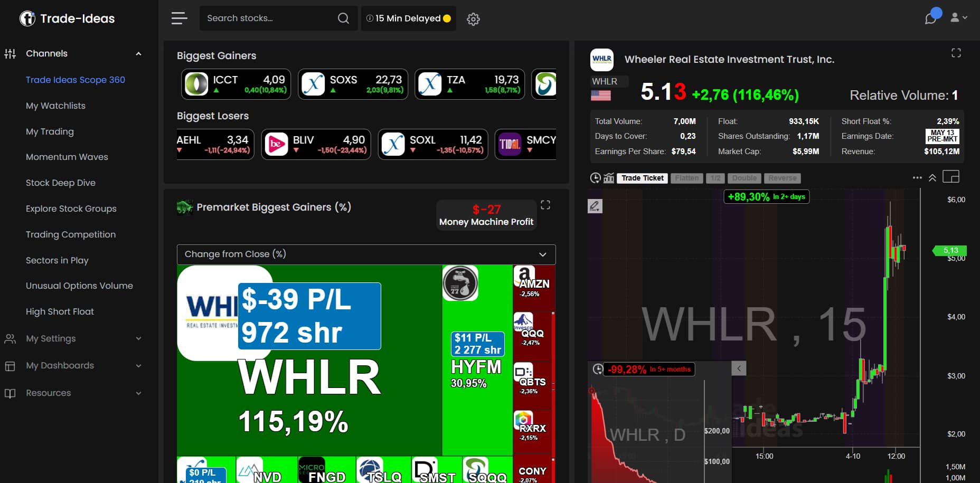Open chart more options ellipsis
Screen dimensions: 980x483
pos(917,178)
